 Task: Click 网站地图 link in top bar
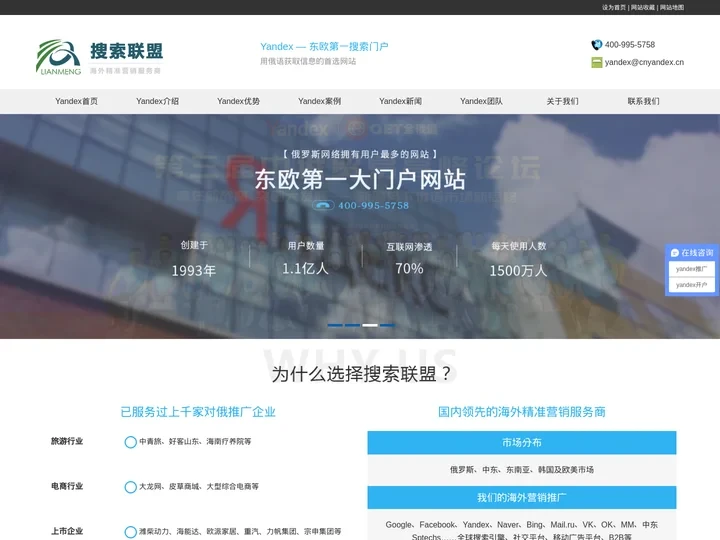[672, 7]
